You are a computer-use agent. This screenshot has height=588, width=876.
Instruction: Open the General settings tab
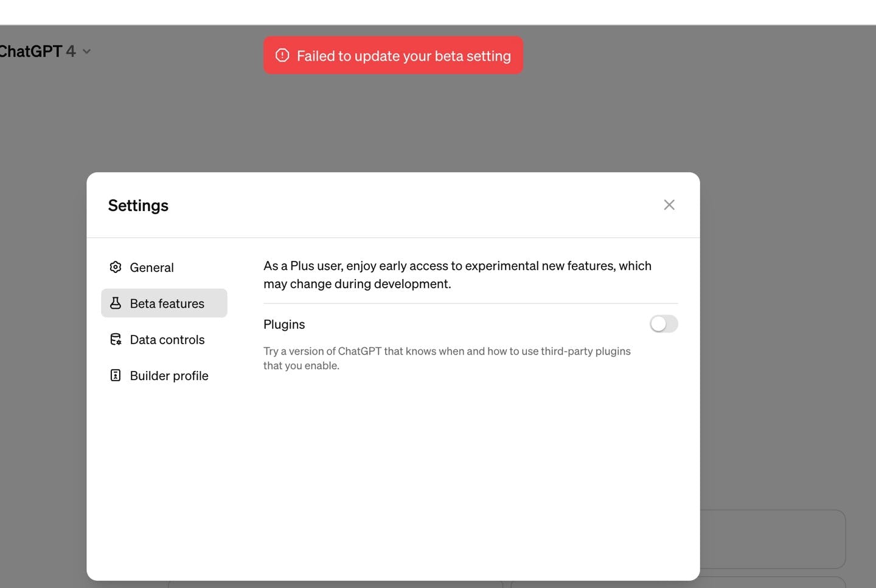[x=164, y=268]
